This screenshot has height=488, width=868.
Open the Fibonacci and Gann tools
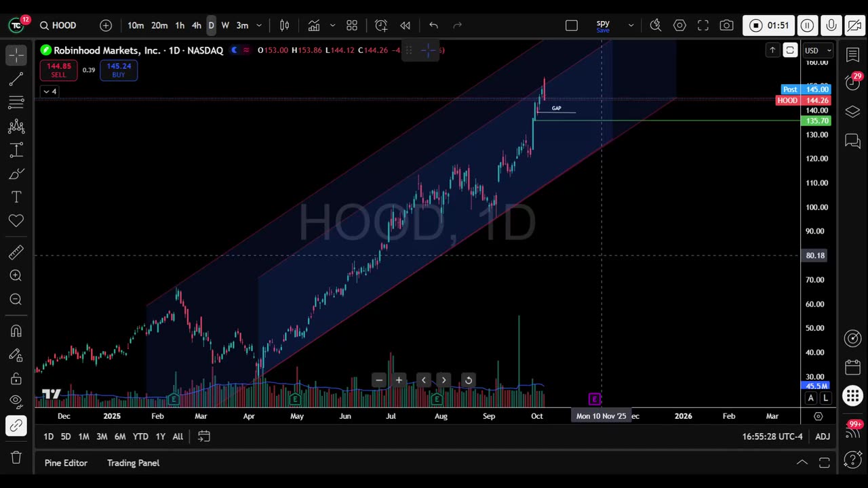(x=16, y=102)
